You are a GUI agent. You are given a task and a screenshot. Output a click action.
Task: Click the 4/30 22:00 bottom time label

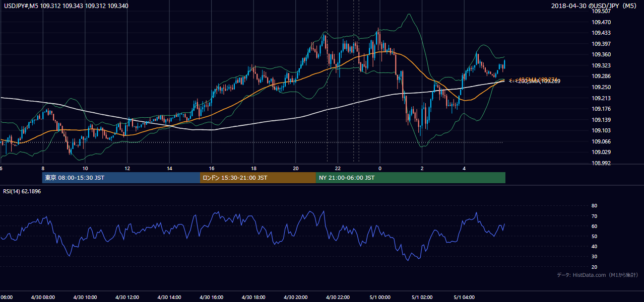[338, 297]
